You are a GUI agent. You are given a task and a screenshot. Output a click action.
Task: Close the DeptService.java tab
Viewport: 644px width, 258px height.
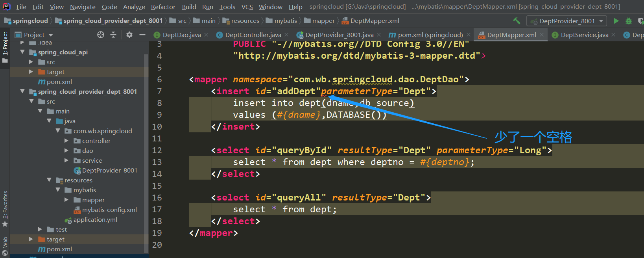pyautogui.click(x=613, y=35)
